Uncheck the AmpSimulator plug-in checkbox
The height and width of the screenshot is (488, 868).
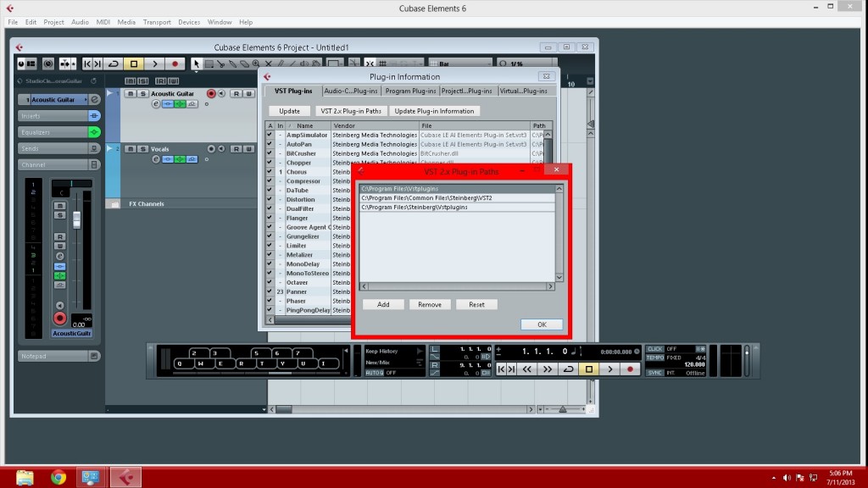pos(270,135)
